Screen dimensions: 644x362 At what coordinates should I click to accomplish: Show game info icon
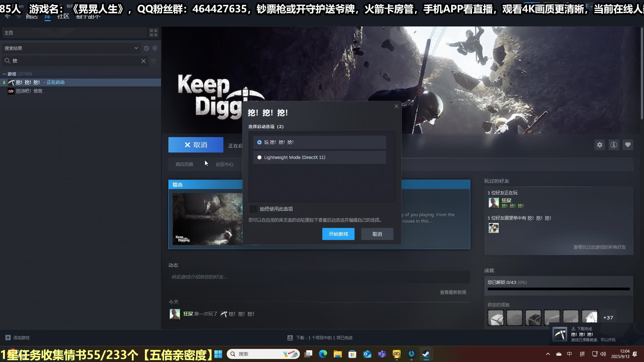[614, 145]
